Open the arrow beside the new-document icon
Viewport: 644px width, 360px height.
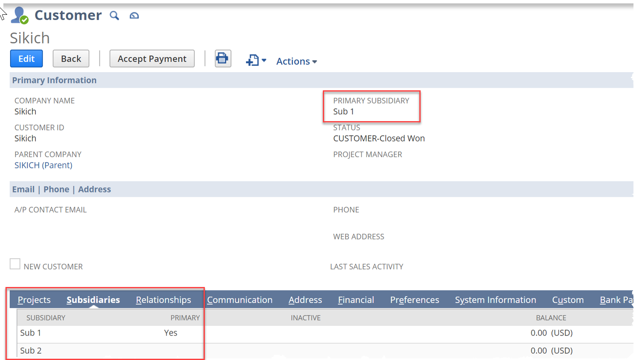264,60
